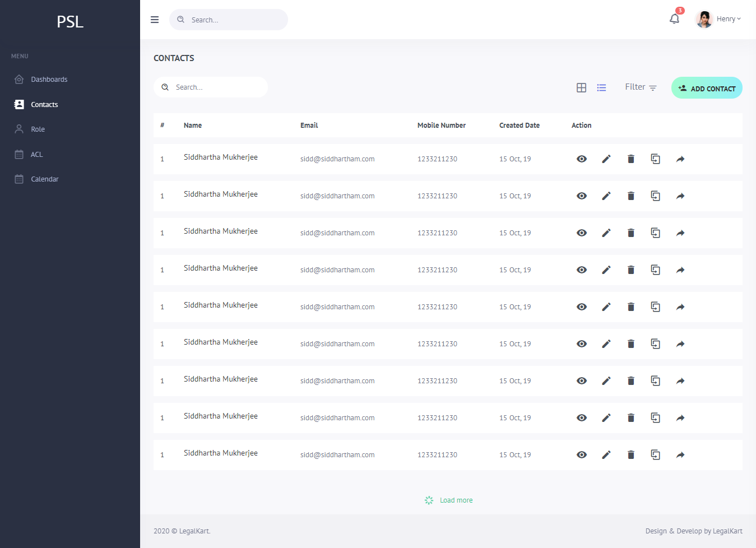Click the copy icon in third contact row
This screenshot has height=548, width=756.
tap(655, 233)
